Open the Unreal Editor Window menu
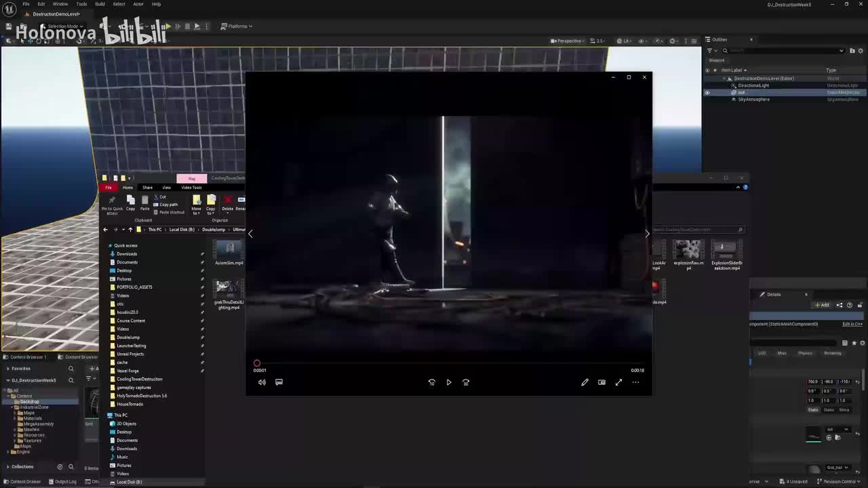Viewport: 868px width, 488px height. 60,4
